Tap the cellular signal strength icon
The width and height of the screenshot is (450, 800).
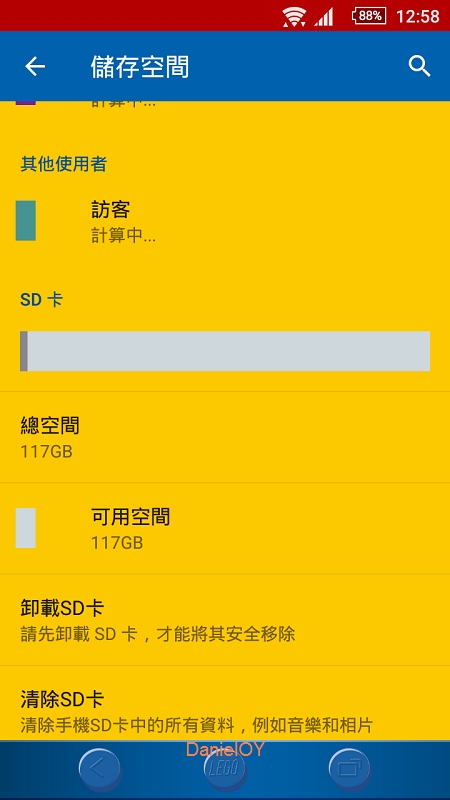coord(324,17)
